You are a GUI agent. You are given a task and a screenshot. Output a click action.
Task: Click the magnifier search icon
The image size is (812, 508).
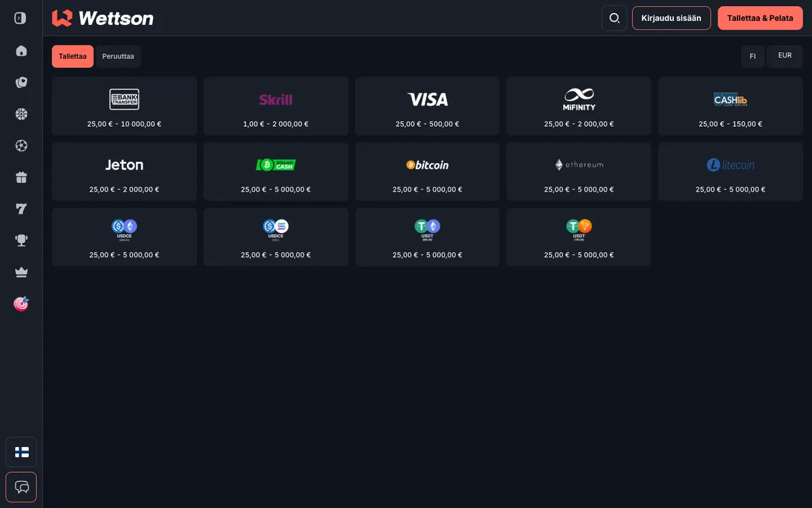coord(614,18)
